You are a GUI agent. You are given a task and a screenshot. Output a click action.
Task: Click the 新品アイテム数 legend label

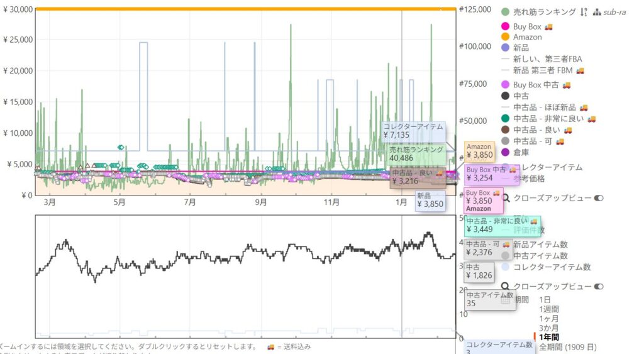pyautogui.click(x=540, y=245)
